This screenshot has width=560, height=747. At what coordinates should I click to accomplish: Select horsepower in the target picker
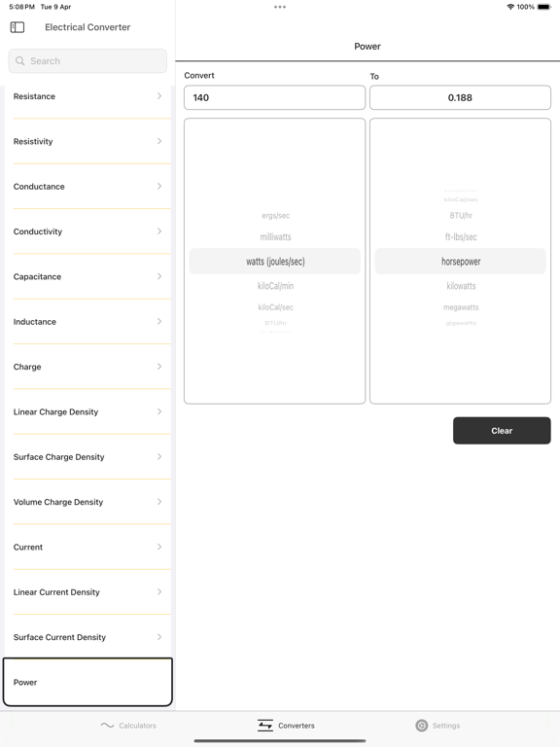pyautogui.click(x=461, y=261)
